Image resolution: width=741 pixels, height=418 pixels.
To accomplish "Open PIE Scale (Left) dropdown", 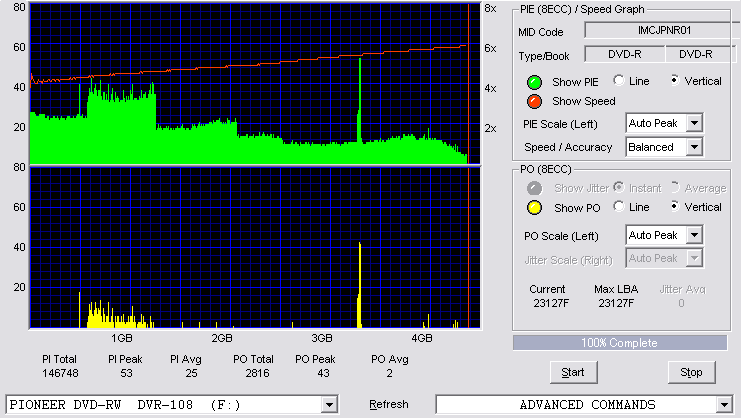I will (694, 123).
